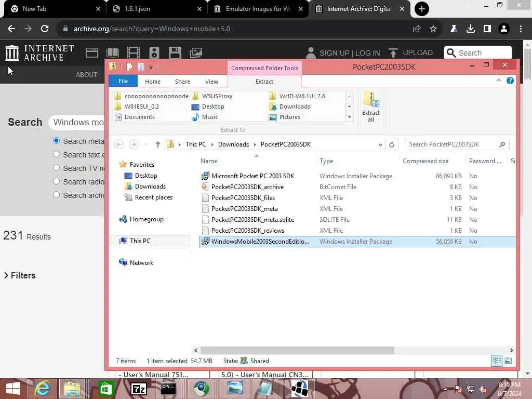Screen dimensions: 532x399
Task: Switch to large icons view in status bar
Action: click(508, 361)
